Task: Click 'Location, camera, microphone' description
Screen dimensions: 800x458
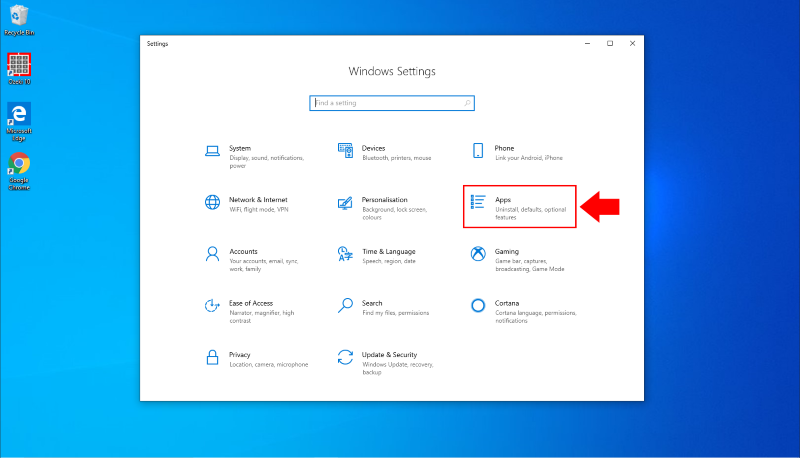Action: click(x=269, y=365)
